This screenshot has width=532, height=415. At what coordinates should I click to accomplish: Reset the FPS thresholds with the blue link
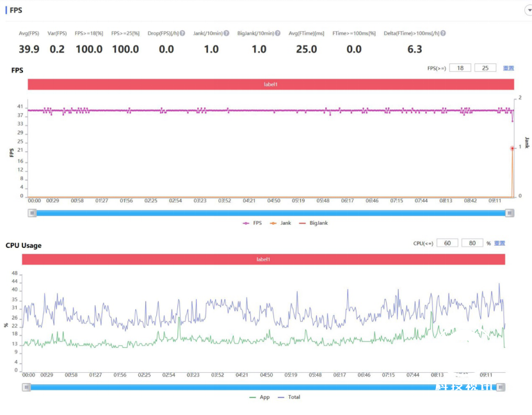pos(508,68)
